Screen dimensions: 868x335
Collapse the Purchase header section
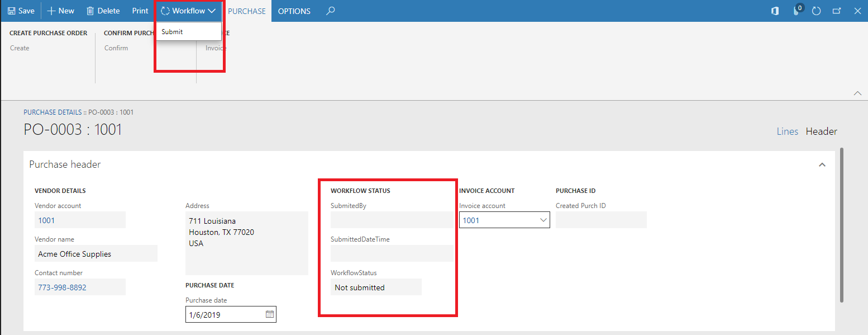822,164
